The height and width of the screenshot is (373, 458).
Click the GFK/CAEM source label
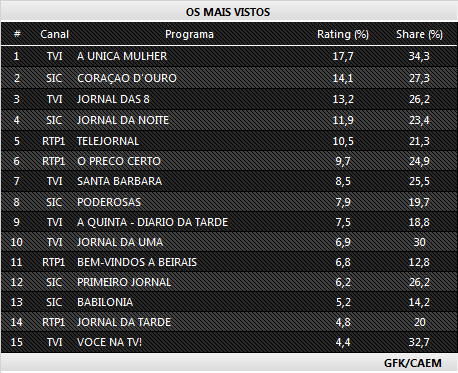[x=413, y=363]
